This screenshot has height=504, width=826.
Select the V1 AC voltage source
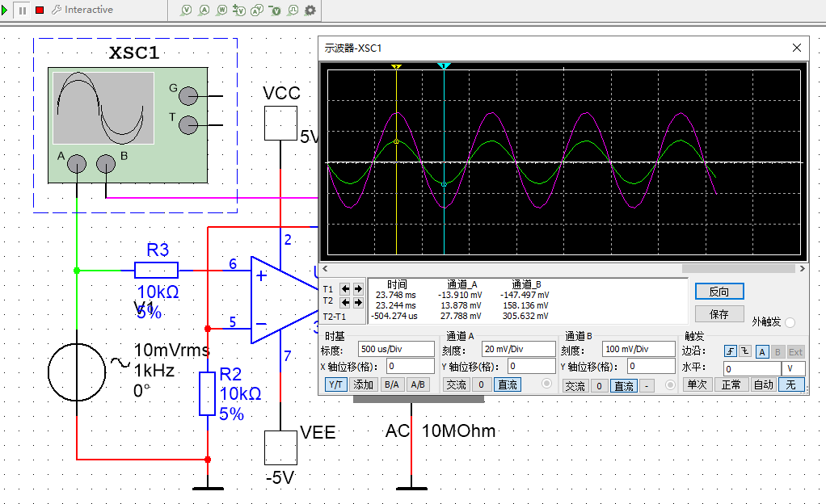(77, 372)
